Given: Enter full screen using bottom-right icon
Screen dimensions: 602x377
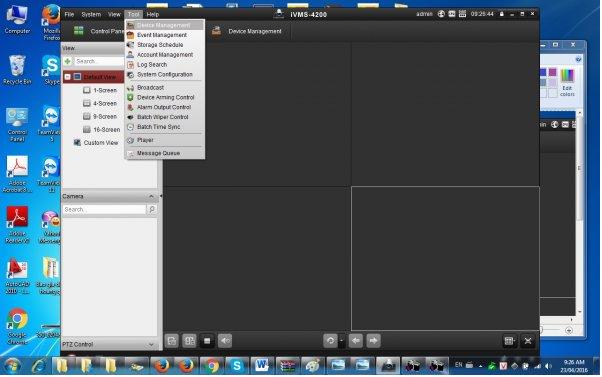Looking at the screenshot, I should pos(528,341).
